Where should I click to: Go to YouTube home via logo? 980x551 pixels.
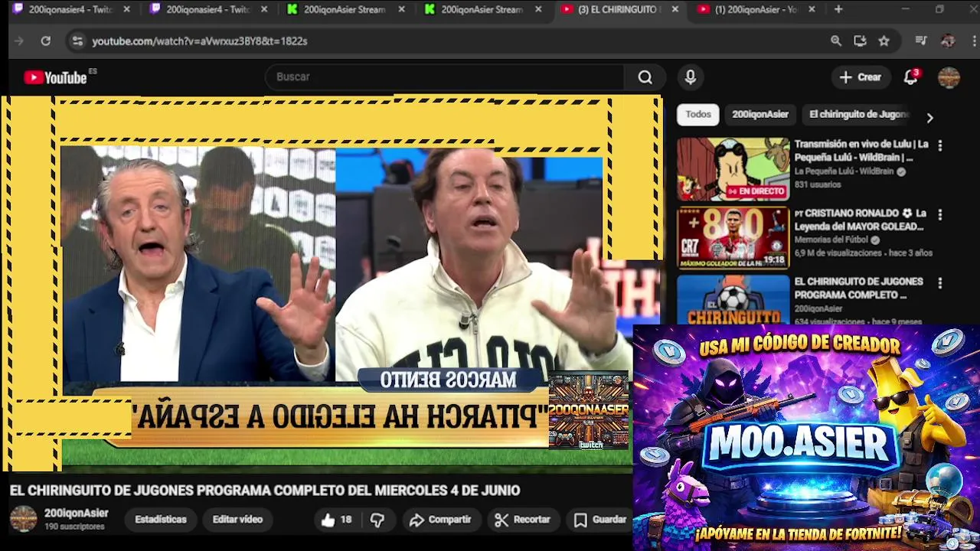pyautogui.click(x=55, y=77)
